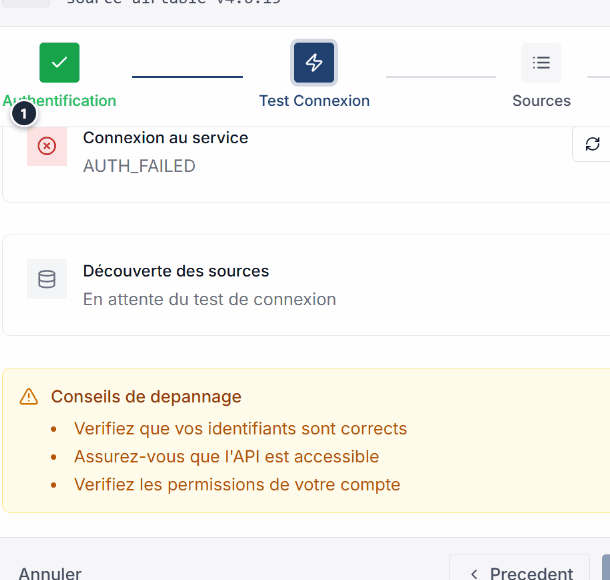Click the warning triangle icon

[29, 397]
